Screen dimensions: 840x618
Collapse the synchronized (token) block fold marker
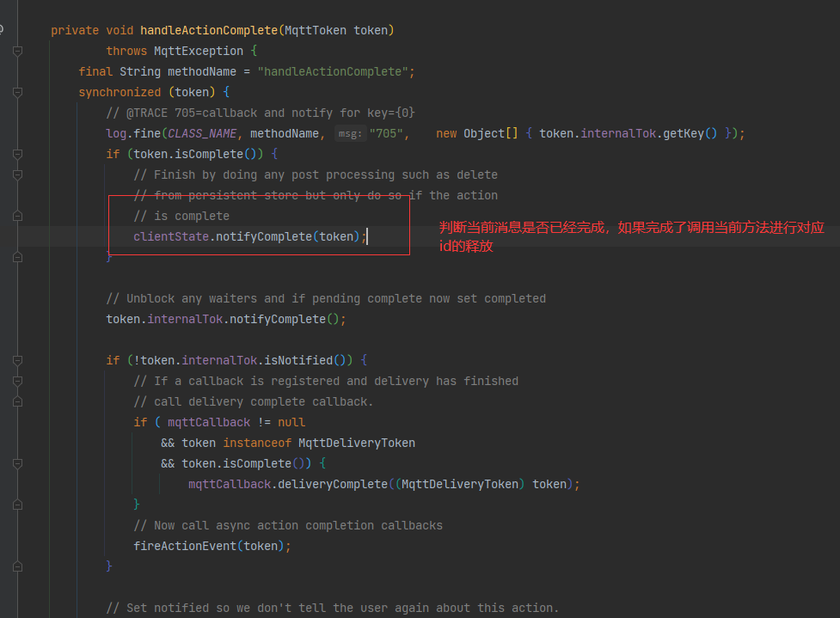[17, 93]
